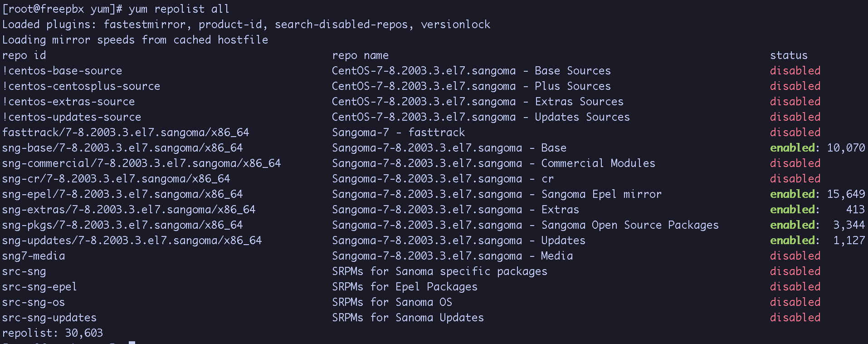
Task: Click the sng-cr/7-8.2003.3.el7.sangoma/x86_64 repo id
Action: coord(116,179)
